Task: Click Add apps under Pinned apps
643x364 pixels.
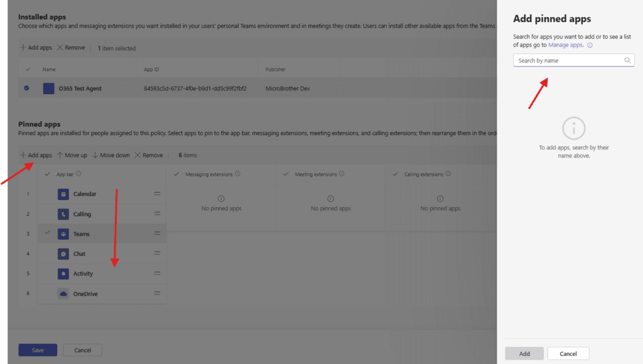Action: 36,156
